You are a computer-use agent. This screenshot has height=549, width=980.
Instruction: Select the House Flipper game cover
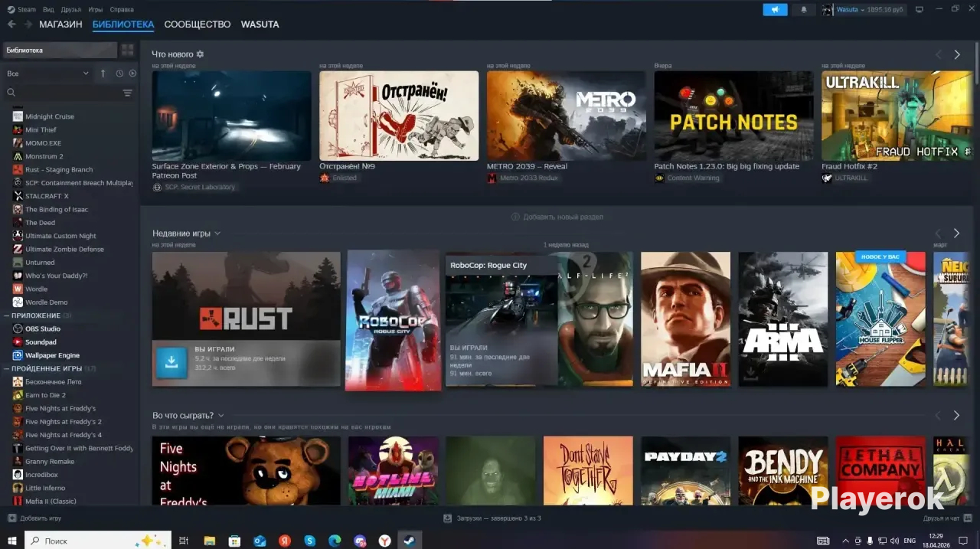click(880, 319)
